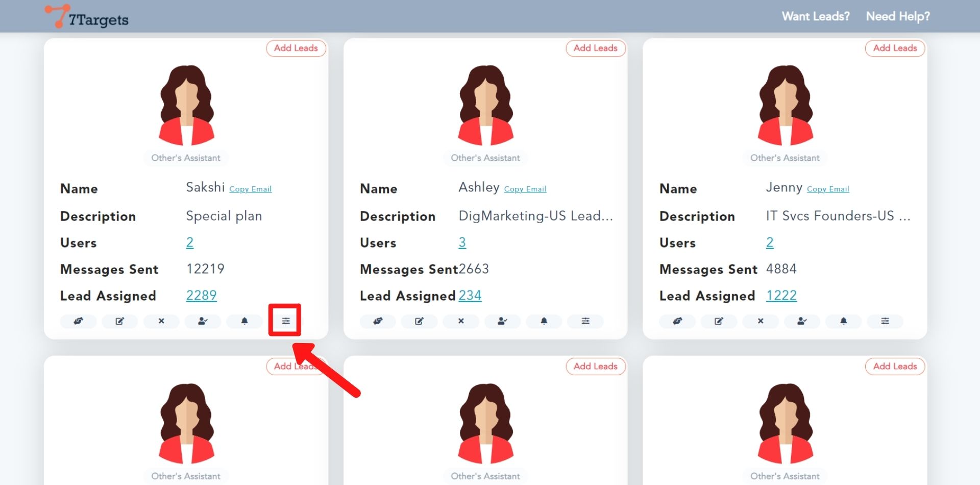Click the handshake icon on Jenny's card
Viewport: 980px width, 485px height.
[x=677, y=321]
